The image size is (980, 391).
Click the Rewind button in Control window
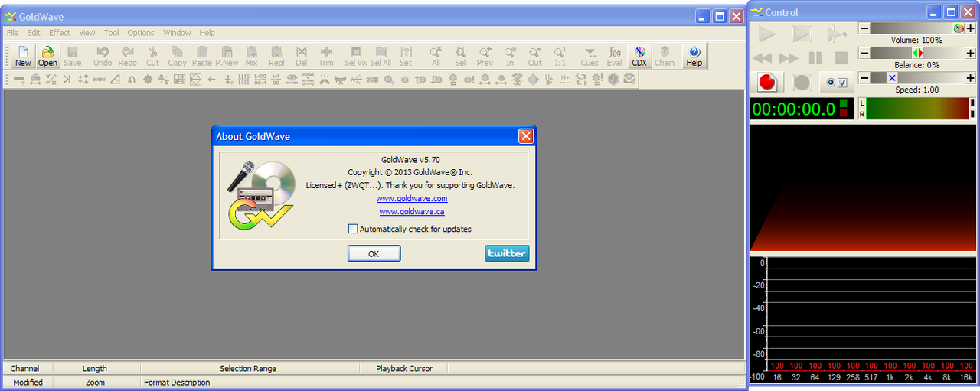tap(763, 58)
